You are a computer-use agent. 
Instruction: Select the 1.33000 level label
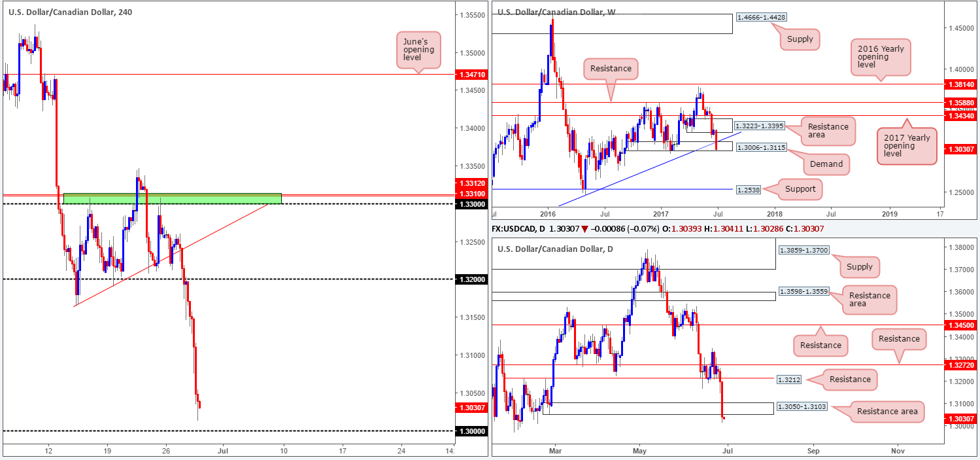coord(471,204)
